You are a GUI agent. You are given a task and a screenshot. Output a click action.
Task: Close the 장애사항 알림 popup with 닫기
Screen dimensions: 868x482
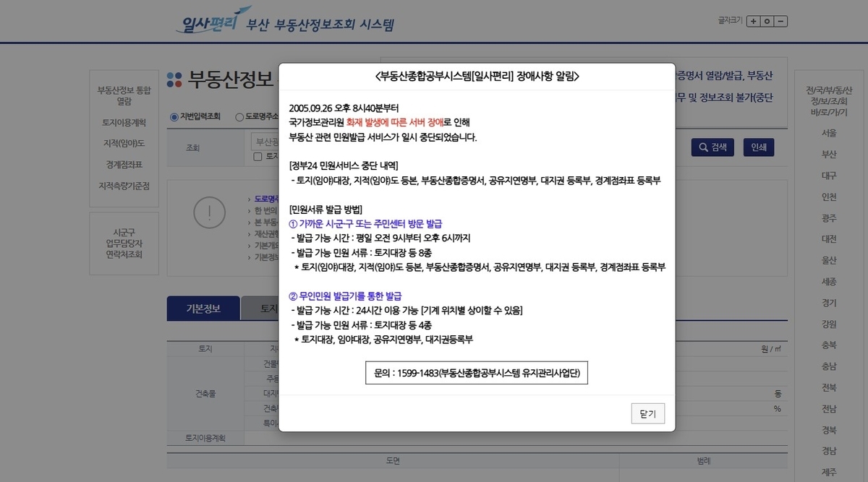647,413
